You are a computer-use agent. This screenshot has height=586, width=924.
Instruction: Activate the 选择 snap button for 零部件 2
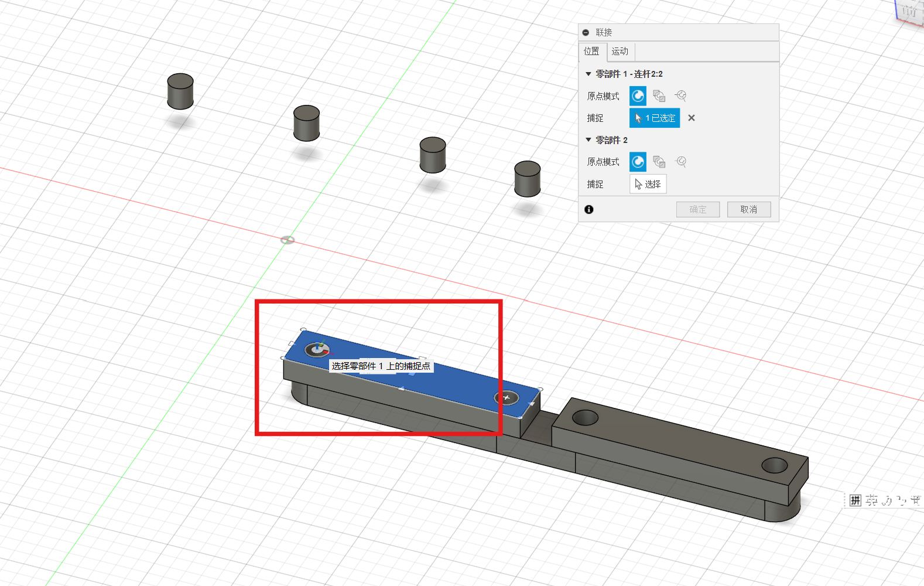click(x=648, y=184)
